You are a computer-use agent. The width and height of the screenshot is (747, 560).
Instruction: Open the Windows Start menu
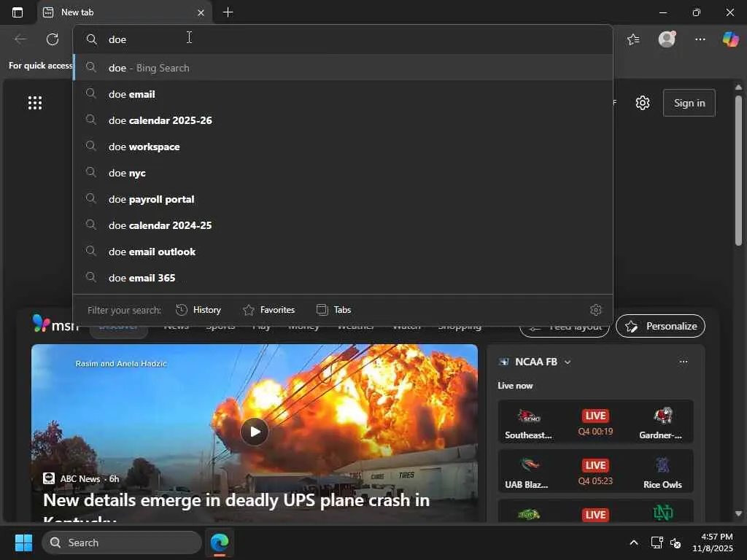coord(23,542)
